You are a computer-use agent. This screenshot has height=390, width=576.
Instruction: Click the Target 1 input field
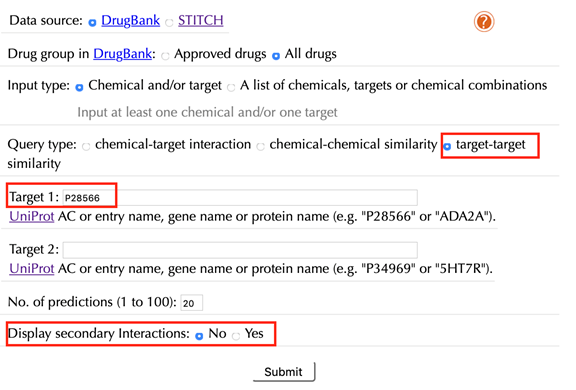240,198
